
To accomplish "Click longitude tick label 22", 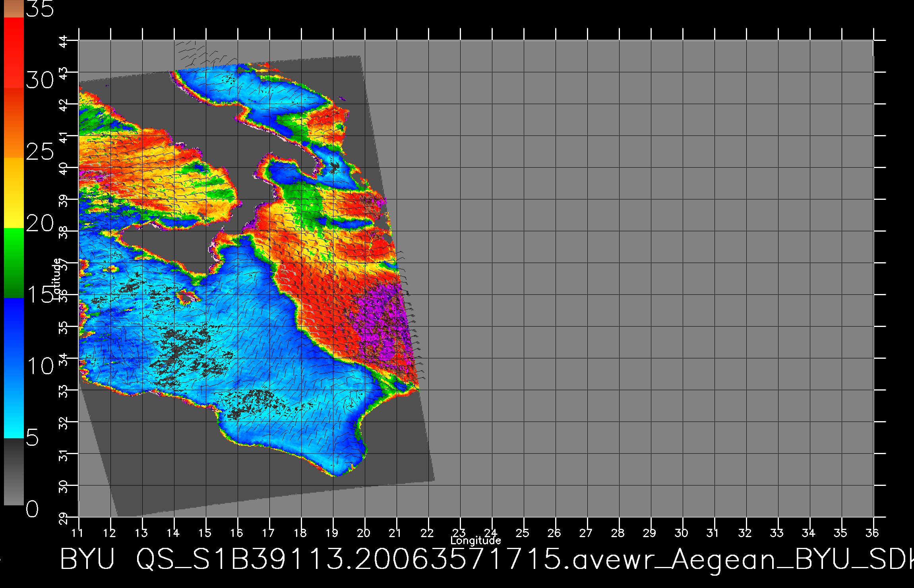I will [x=427, y=533].
